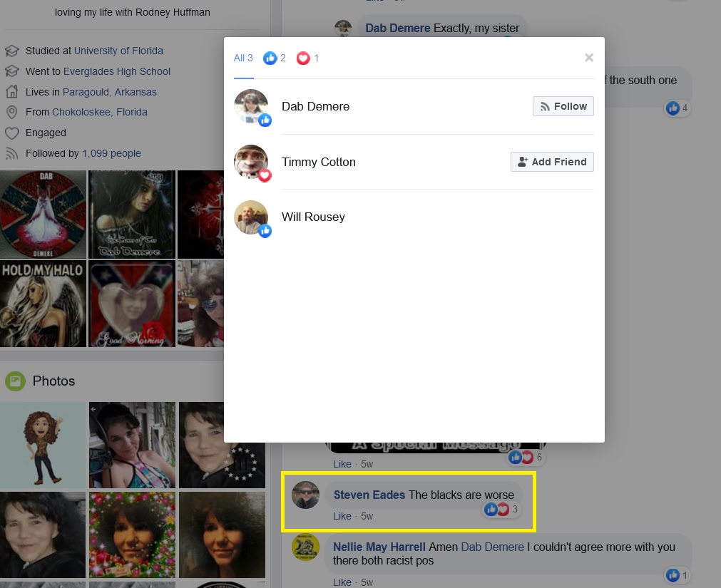The image size is (721, 588).
Task: Click Nellie May Harrell's yellow avatar
Action: (305, 547)
